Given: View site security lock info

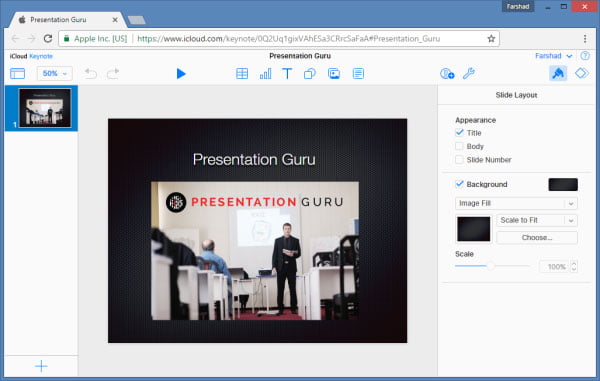Looking at the screenshot, I should [67, 39].
